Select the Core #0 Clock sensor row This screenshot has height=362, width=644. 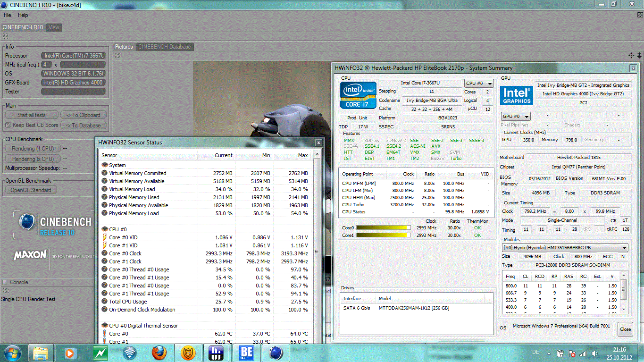pyautogui.click(x=205, y=253)
